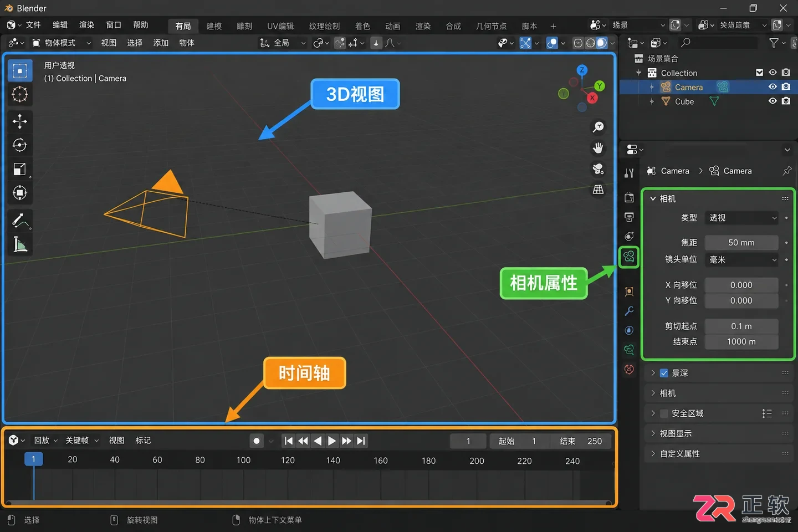Open the Output properties tab
798x532 pixels.
point(629,217)
